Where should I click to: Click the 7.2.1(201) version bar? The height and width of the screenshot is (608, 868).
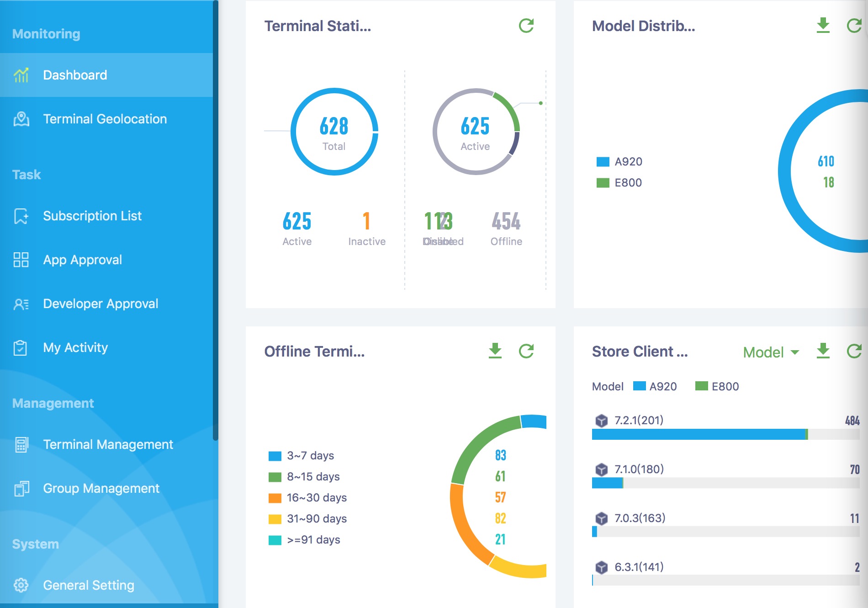[698, 434]
